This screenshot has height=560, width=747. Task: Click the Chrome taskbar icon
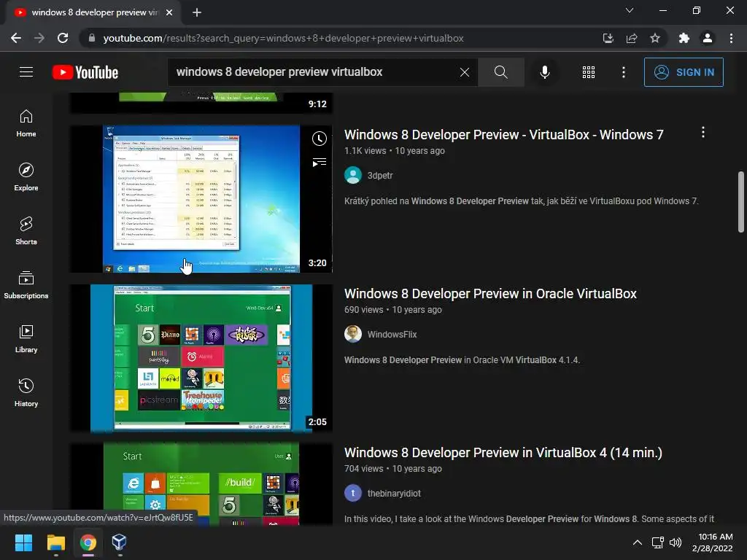(x=88, y=542)
